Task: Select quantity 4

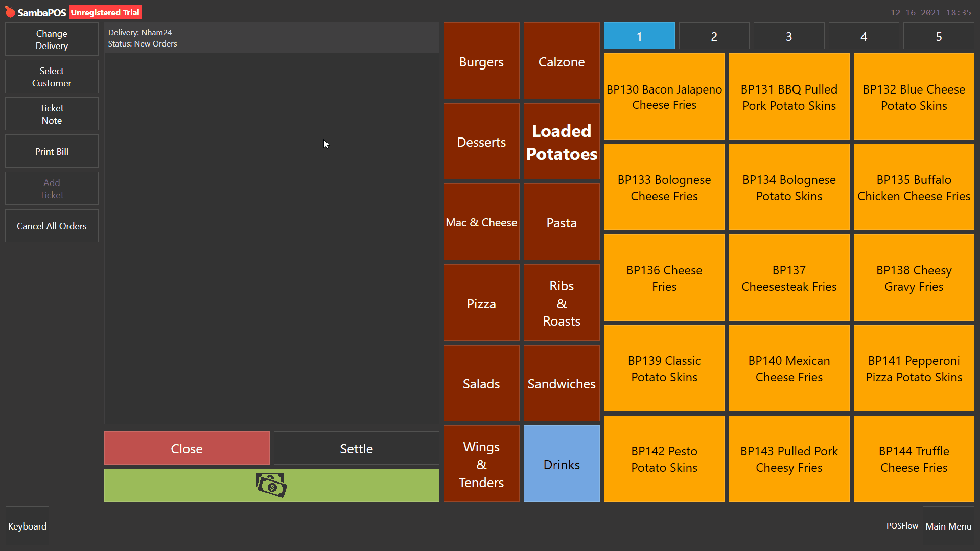Action: point(864,36)
